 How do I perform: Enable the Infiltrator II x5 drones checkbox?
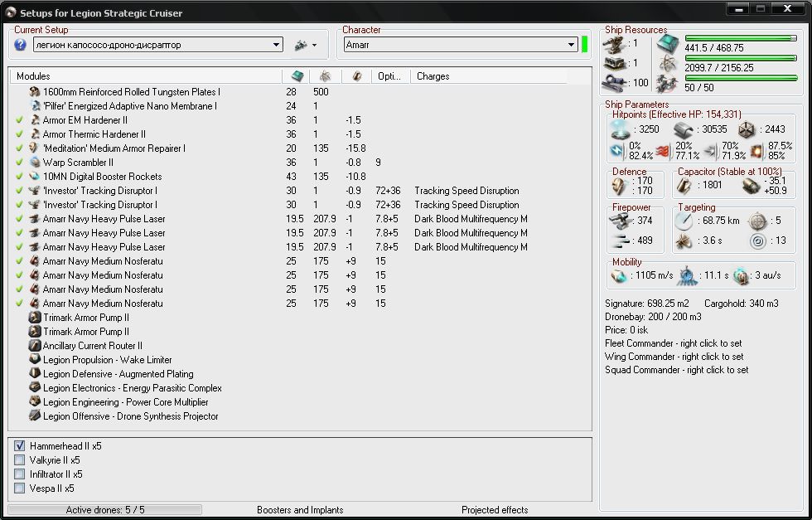coord(20,474)
